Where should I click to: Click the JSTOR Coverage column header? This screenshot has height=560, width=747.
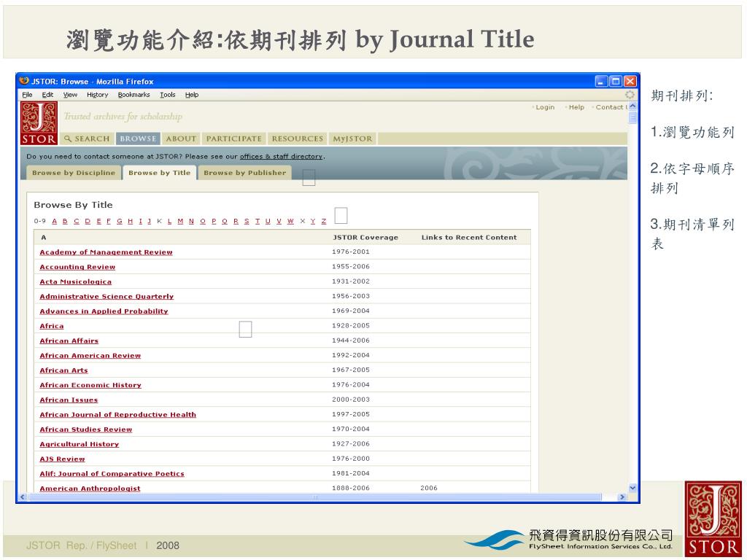pos(365,237)
